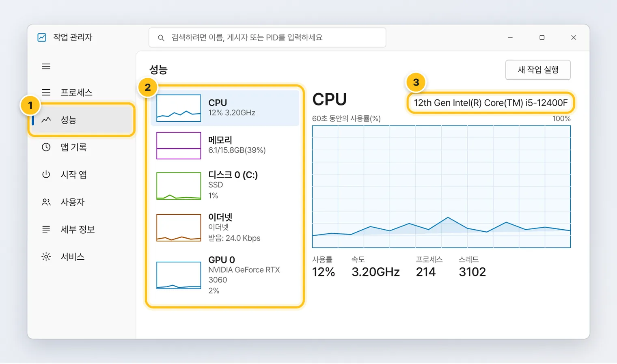The image size is (617, 364).
Task: Click the 작업 관리자 window title
Action: (73, 37)
